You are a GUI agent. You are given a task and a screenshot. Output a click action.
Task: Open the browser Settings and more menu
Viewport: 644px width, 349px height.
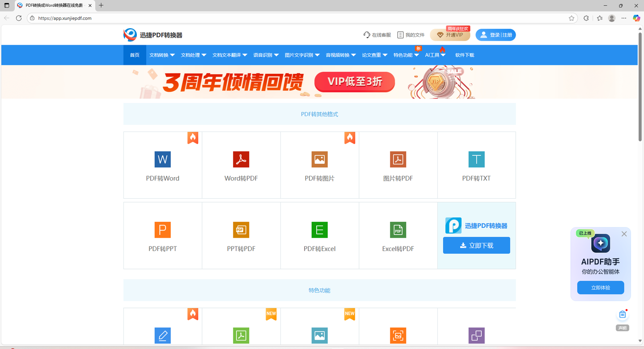[x=624, y=18]
